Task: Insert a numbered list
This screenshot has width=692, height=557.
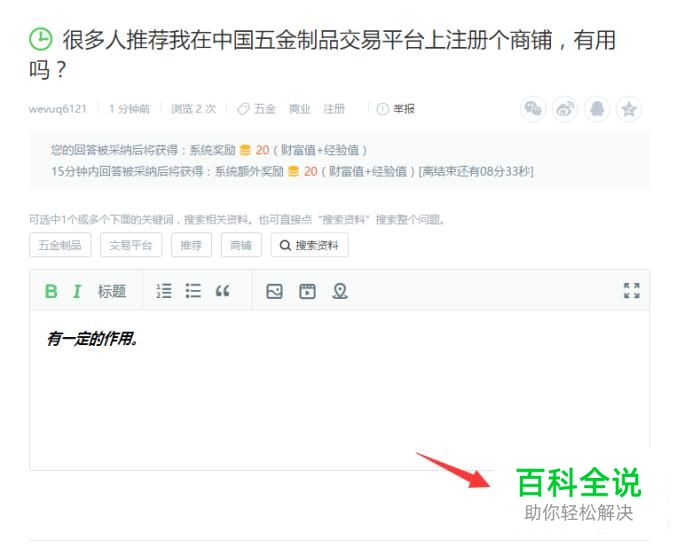Action: pos(164,291)
